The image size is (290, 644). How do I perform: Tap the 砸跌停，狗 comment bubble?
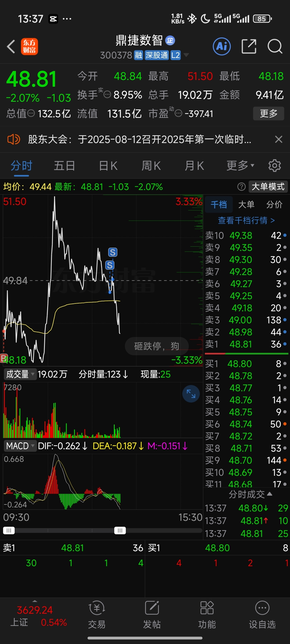(x=157, y=346)
